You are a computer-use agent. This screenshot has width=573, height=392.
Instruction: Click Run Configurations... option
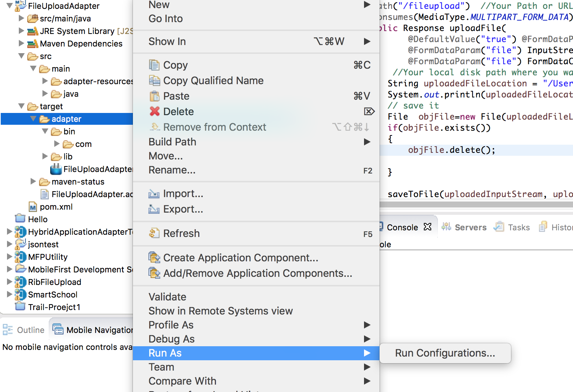tap(445, 353)
